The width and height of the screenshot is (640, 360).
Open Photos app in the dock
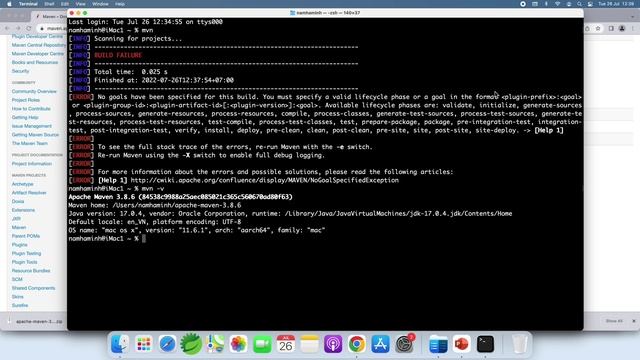click(238, 344)
